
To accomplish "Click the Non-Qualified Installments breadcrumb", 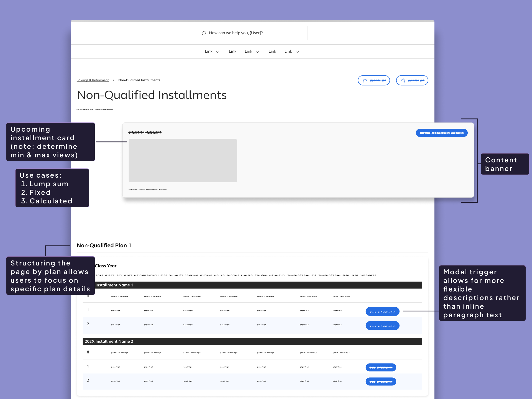I will click(x=139, y=80).
